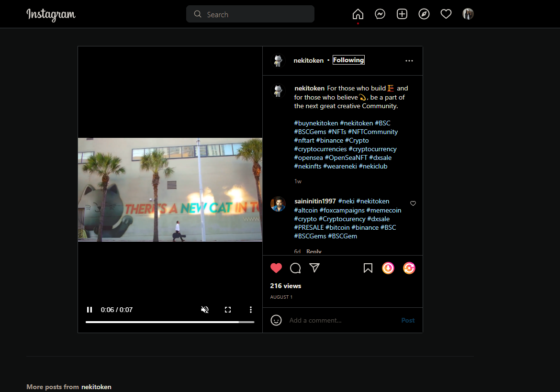Open nekitoken link in More posts
The height and width of the screenshot is (392, 560).
(96, 387)
